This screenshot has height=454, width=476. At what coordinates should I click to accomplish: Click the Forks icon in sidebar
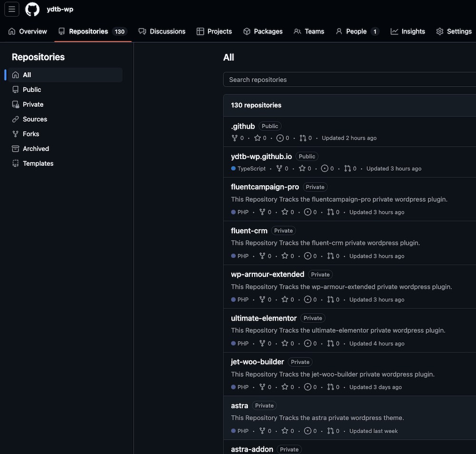[16, 134]
